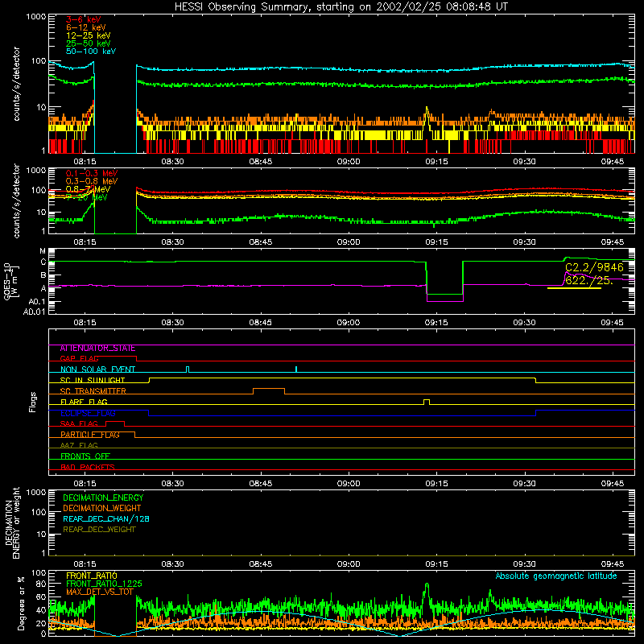Select the BAD_PACKETS flag label
The width and height of the screenshot is (644, 644).
[x=88, y=468]
